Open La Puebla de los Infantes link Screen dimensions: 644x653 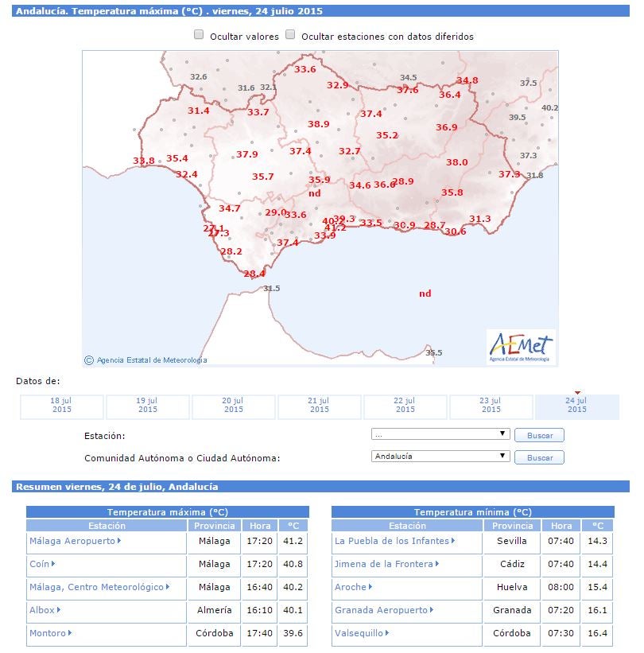[x=392, y=541]
